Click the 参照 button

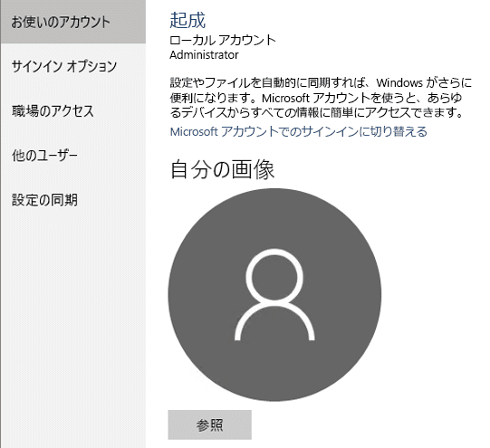point(210,424)
